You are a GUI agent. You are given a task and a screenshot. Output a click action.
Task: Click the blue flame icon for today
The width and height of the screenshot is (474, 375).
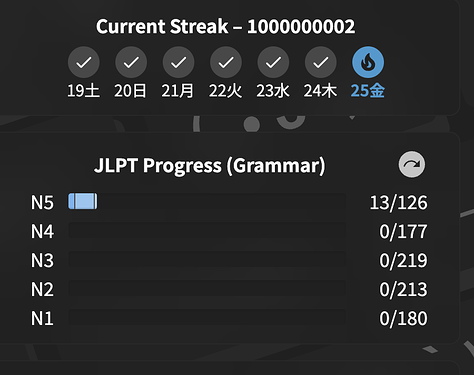tap(368, 62)
